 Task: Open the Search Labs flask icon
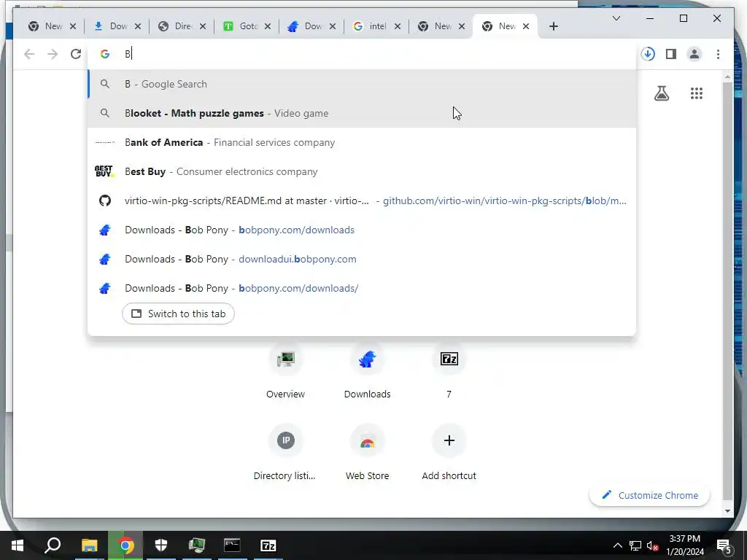tap(662, 93)
